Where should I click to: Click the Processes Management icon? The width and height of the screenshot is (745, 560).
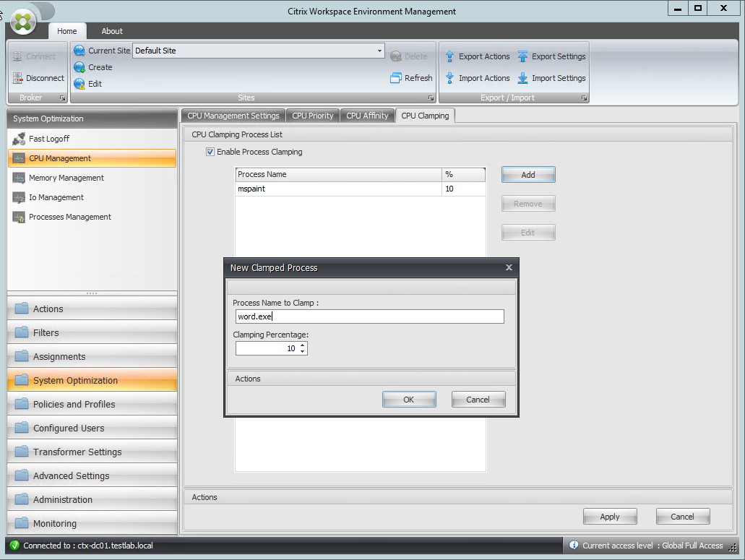click(x=19, y=217)
